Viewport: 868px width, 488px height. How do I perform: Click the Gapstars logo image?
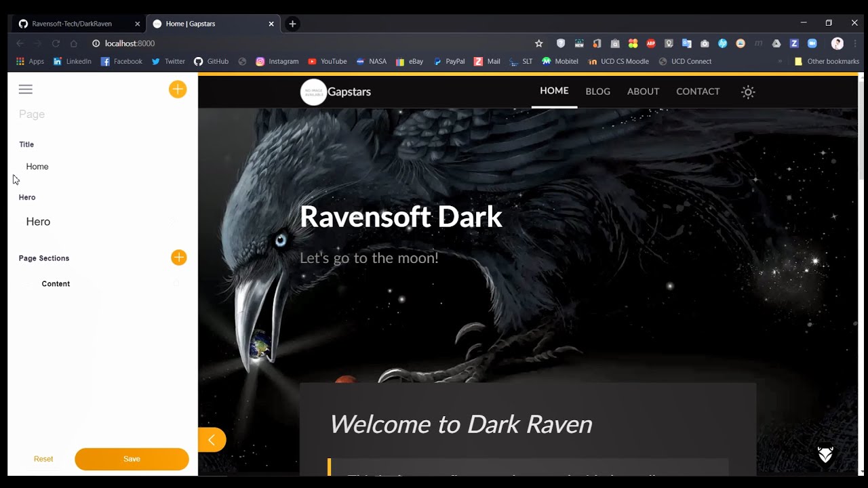[313, 92]
